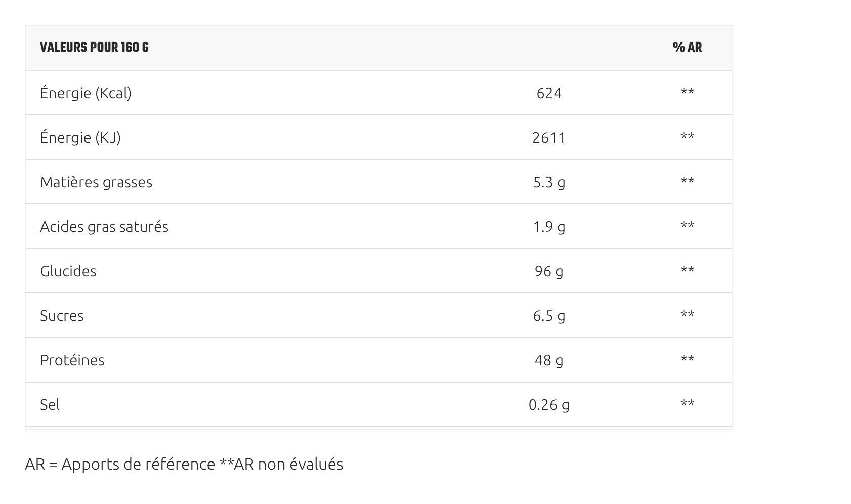Click the 'VALEURS POUR 160 G' header
This screenshot has height=504, width=851.
pyautogui.click(x=94, y=48)
